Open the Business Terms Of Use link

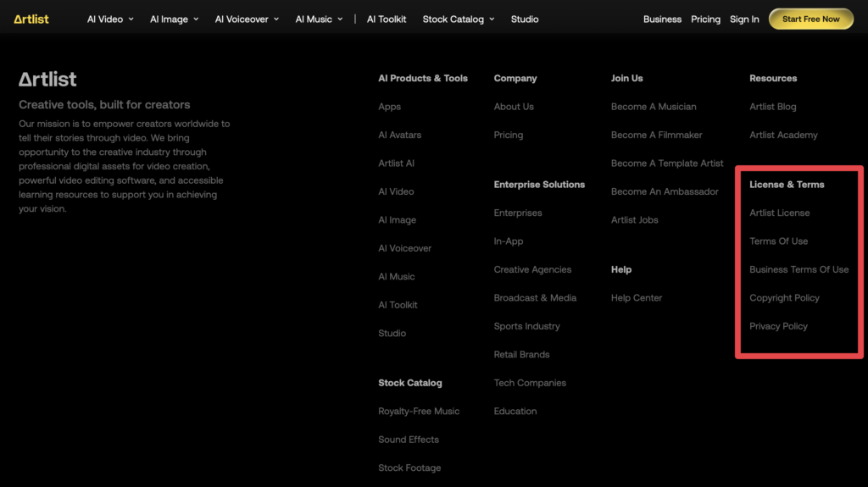tap(798, 269)
